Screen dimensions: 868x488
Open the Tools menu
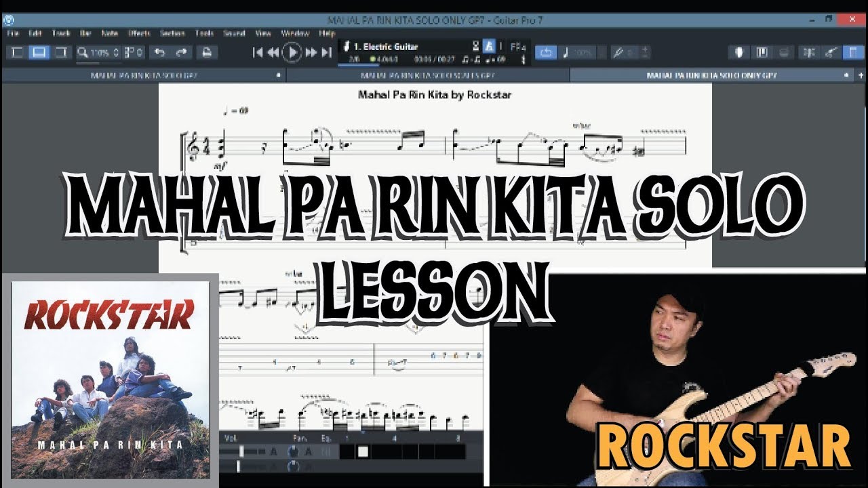tap(204, 33)
